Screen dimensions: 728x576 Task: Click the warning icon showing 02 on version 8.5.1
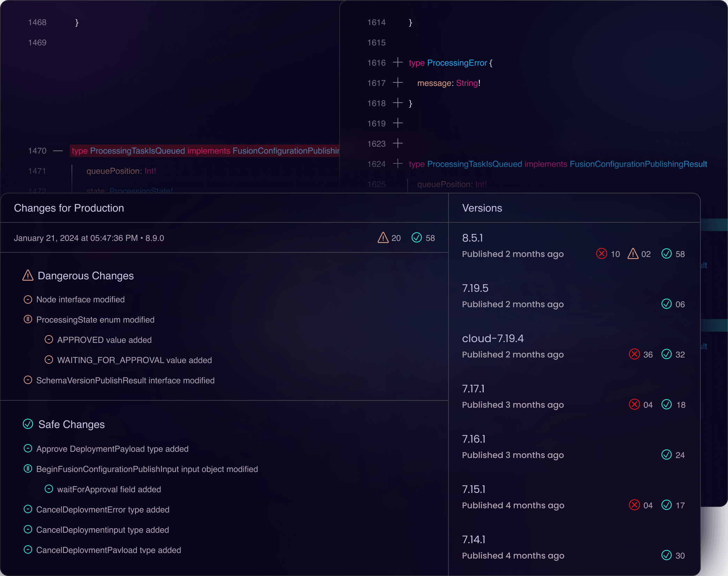coord(633,254)
